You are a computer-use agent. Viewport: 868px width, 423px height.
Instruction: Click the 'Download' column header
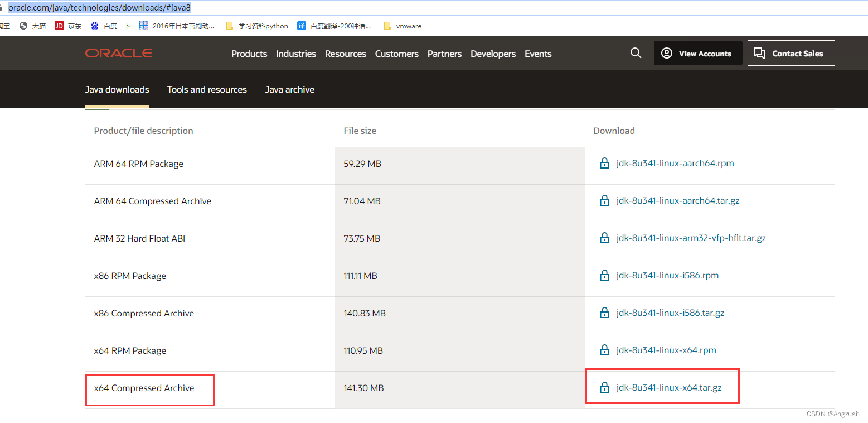point(614,131)
